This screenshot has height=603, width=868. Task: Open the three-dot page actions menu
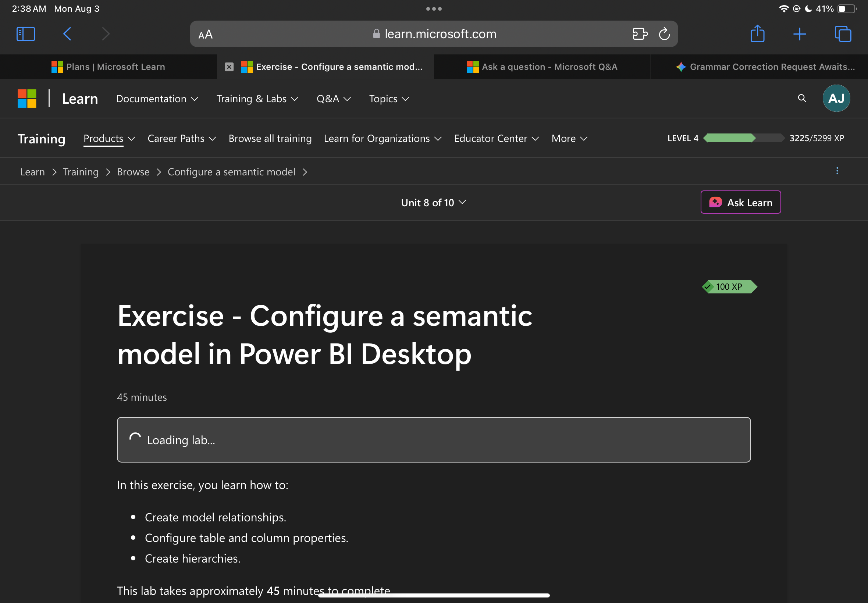[837, 171]
